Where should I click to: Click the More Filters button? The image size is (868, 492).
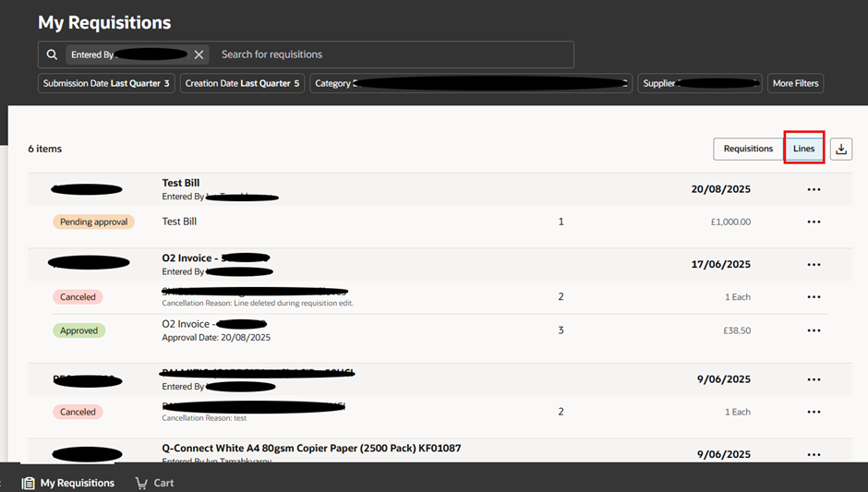795,83
